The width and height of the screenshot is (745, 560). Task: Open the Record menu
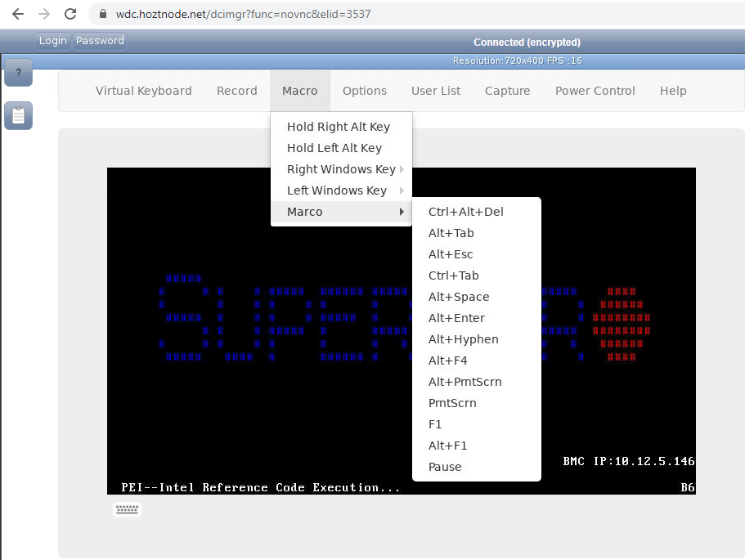pos(236,91)
